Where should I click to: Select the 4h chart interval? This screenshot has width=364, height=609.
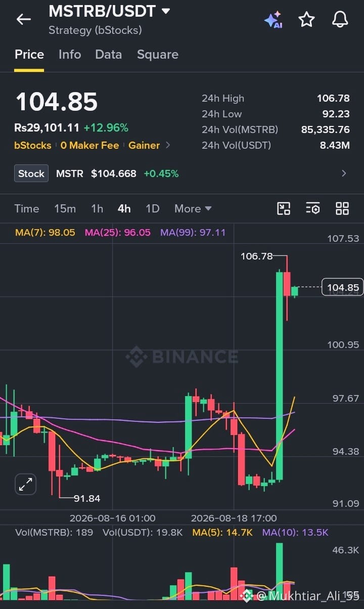click(124, 209)
